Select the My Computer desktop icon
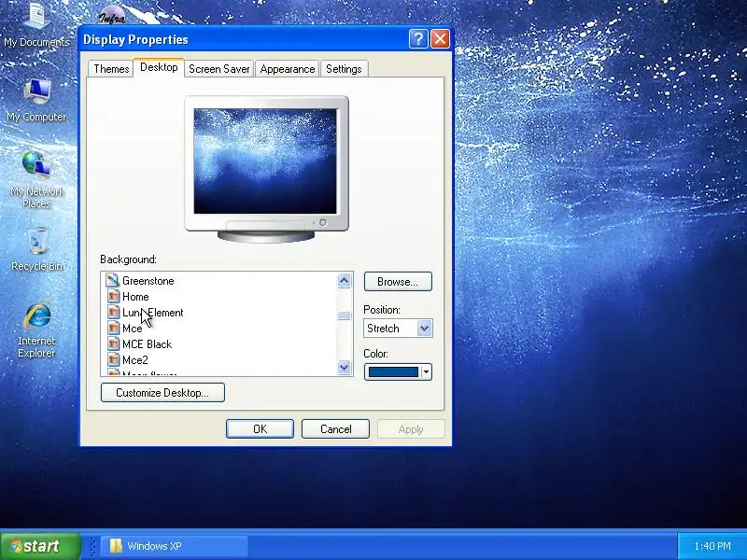 tap(36, 101)
